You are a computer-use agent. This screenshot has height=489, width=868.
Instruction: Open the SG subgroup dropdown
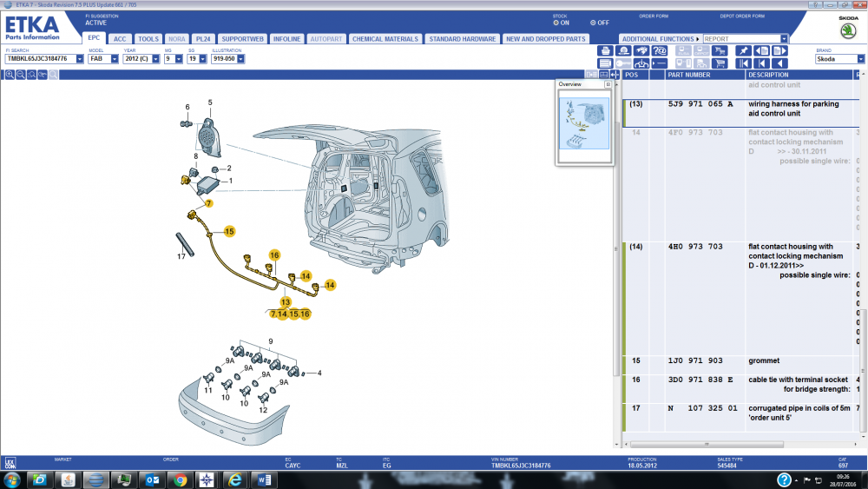tap(202, 59)
